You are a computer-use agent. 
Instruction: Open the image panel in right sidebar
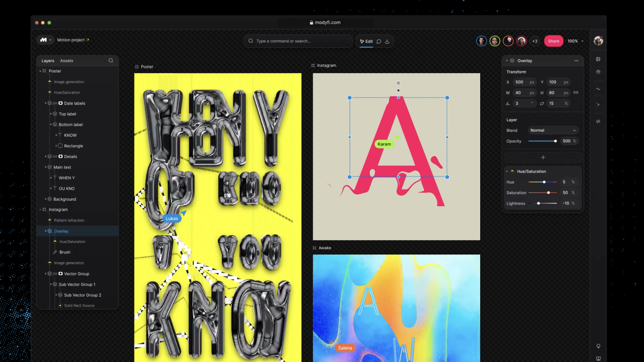[598, 59]
